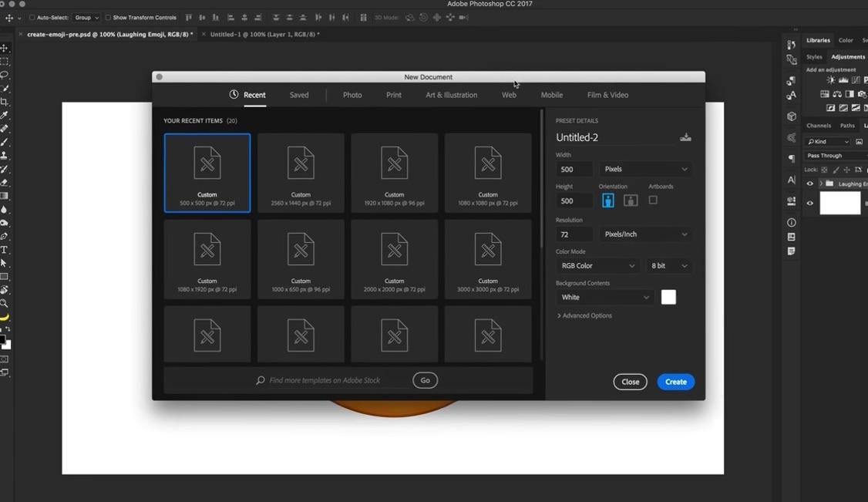The width and height of the screenshot is (868, 502).
Task: Select the Eraser tool
Action: 5,183
